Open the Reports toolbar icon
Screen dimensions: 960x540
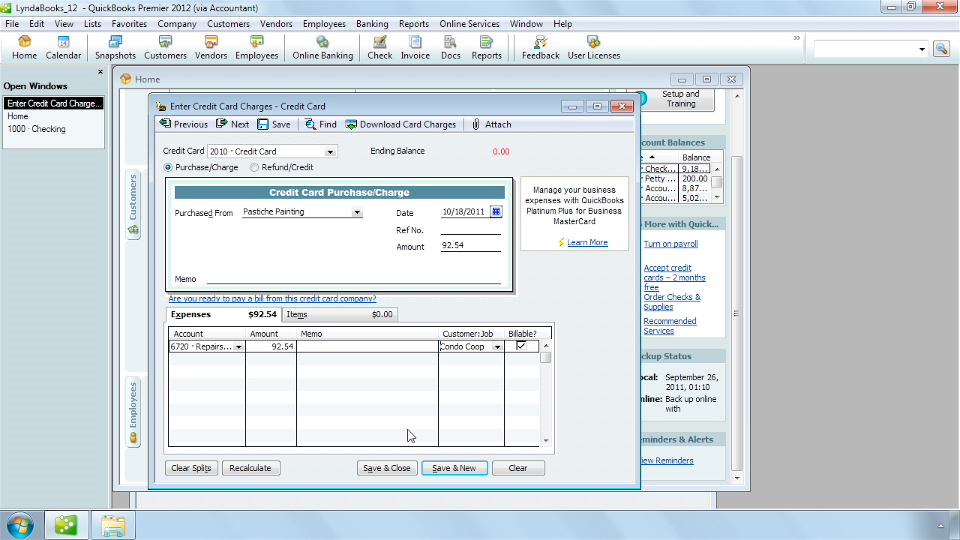[487, 47]
